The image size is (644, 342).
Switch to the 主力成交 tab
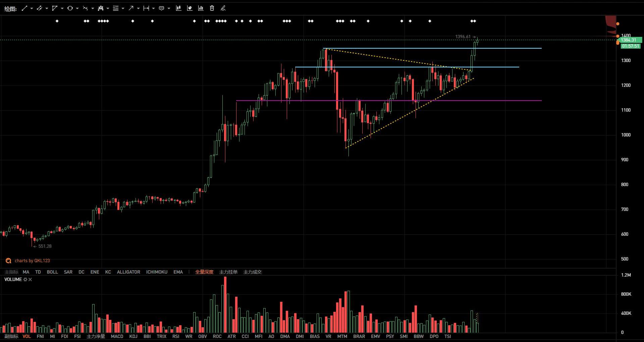[252, 272]
